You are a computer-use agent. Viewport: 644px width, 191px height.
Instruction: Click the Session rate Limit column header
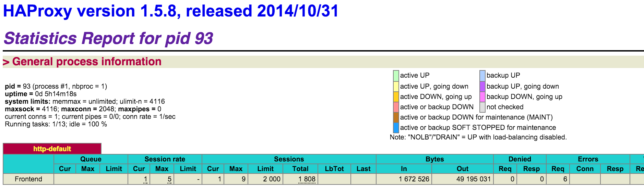click(x=188, y=169)
